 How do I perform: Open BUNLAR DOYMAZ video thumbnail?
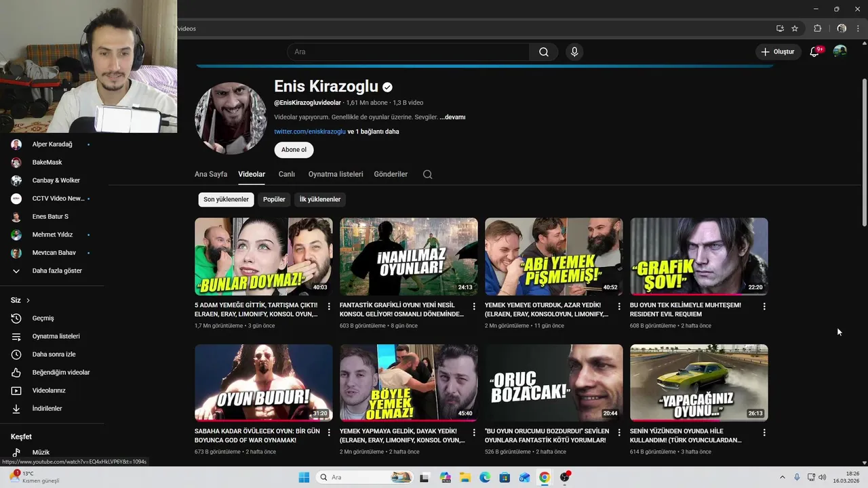pyautogui.click(x=264, y=256)
